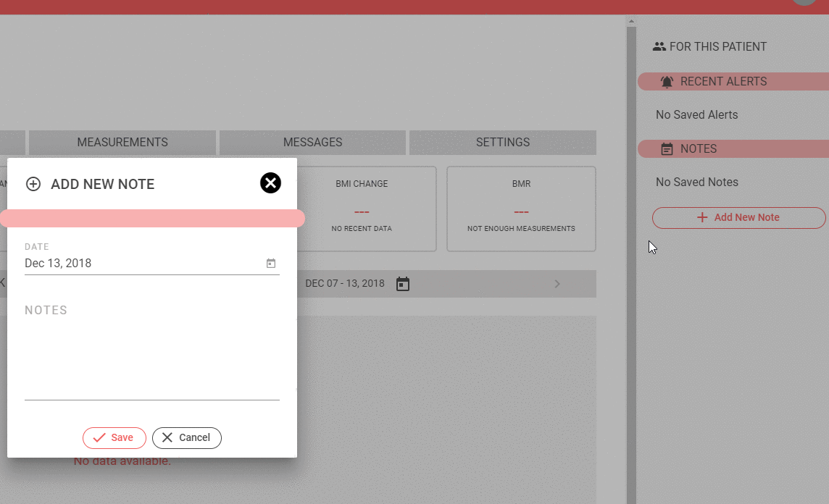Select the BMR card
This screenshot has width=829, height=504.
click(x=521, y=209)
